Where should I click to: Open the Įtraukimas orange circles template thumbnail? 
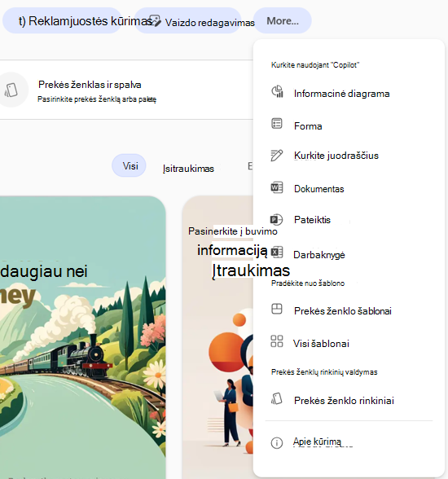217,337
